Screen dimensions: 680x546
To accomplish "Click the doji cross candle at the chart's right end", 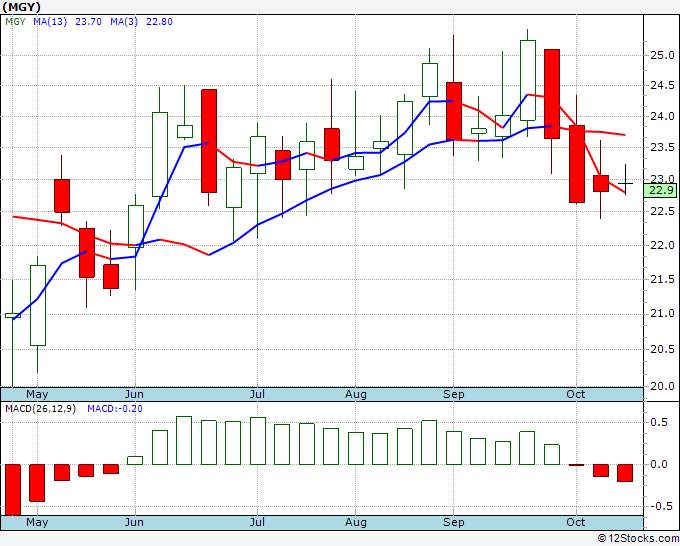I will tap(625, 183).
